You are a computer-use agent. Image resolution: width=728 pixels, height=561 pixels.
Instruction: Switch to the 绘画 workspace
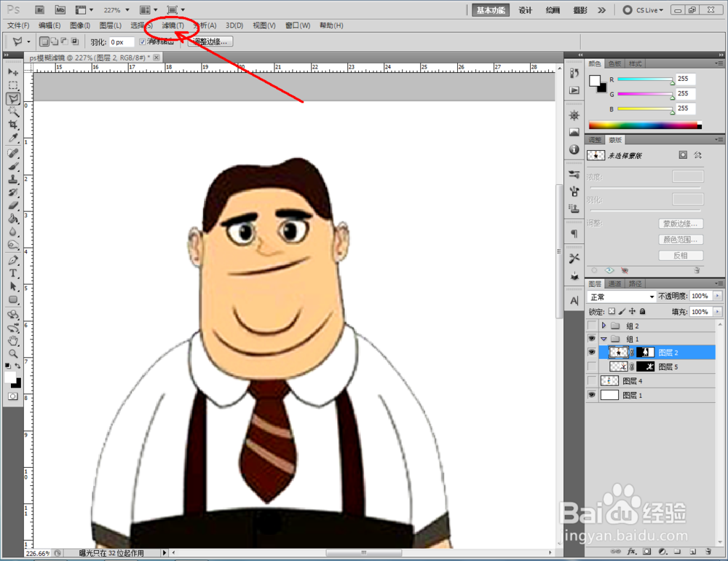pyautogui.click(x=553, y=9)
